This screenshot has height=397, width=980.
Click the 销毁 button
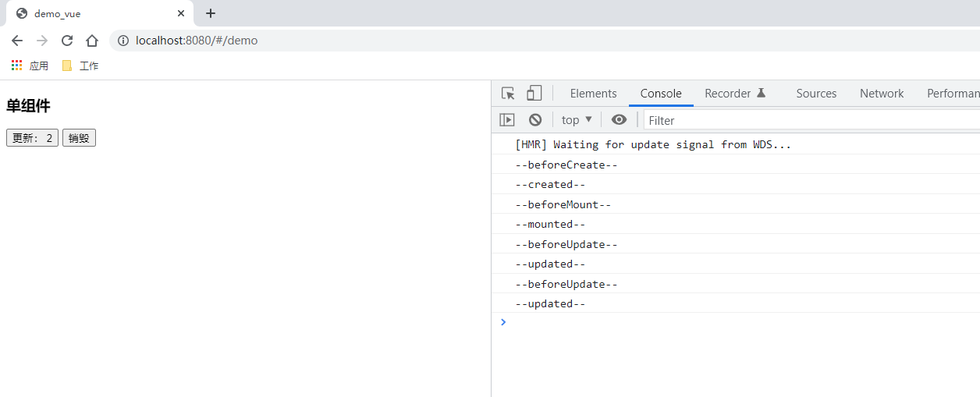pyautogui.click(x=79, y=138)
